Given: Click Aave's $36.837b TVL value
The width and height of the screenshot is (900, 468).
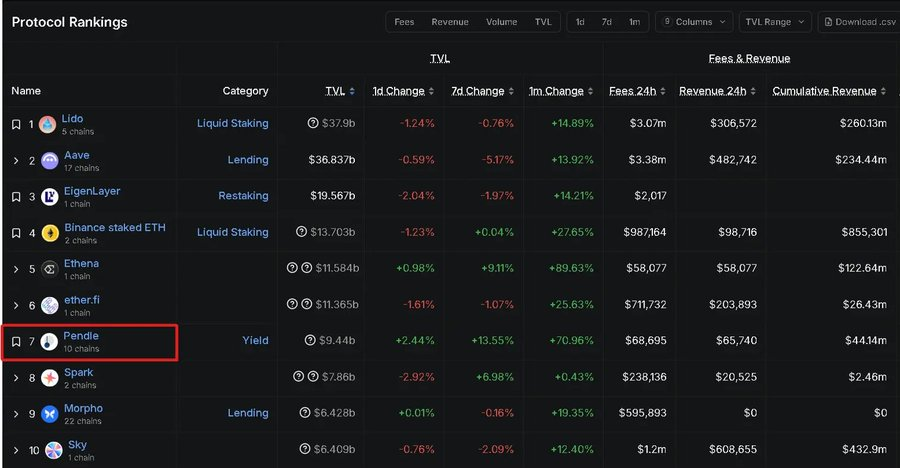Looking at the screenshot, I should pos(332,160).
